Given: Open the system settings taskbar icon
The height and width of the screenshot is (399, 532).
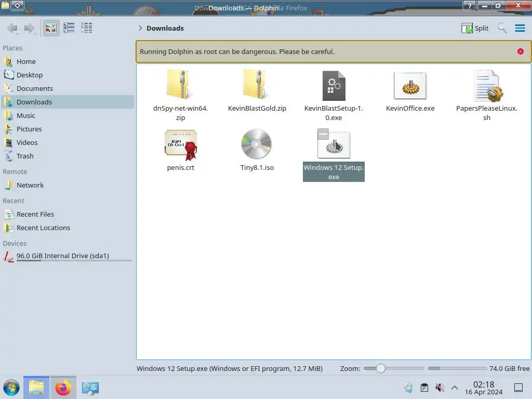Looking at the screenshot, I should coord(90,388).
